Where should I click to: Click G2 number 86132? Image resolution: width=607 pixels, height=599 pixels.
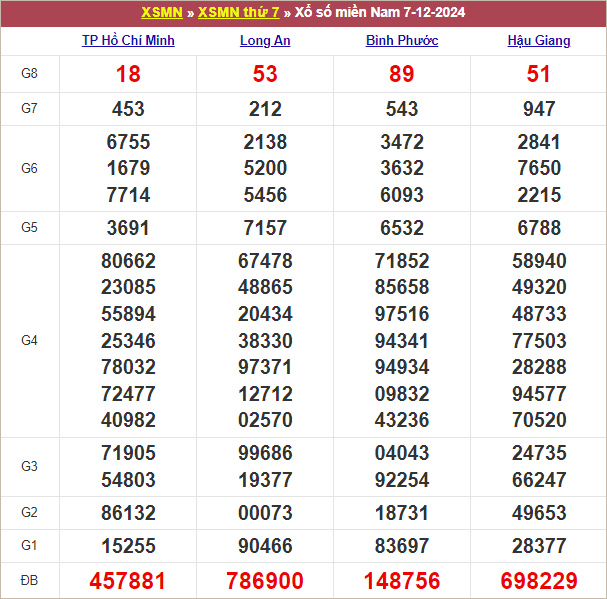click(128, 513)
